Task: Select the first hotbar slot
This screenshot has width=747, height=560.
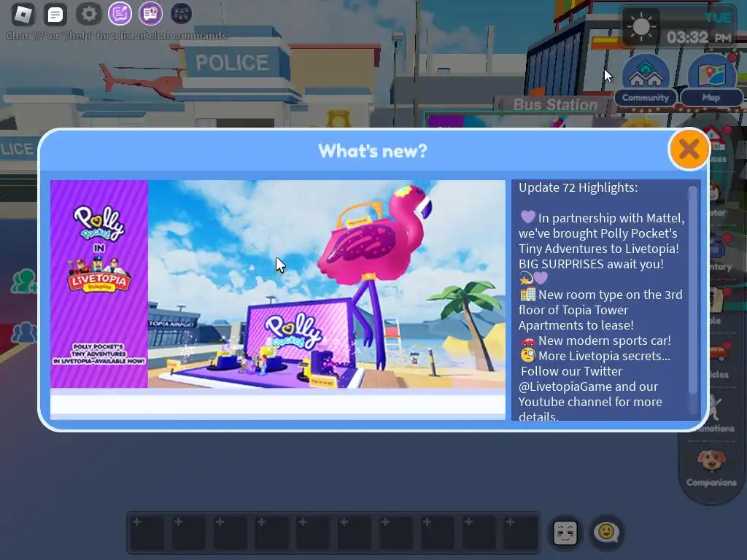Action: click(x=147, y=533)
